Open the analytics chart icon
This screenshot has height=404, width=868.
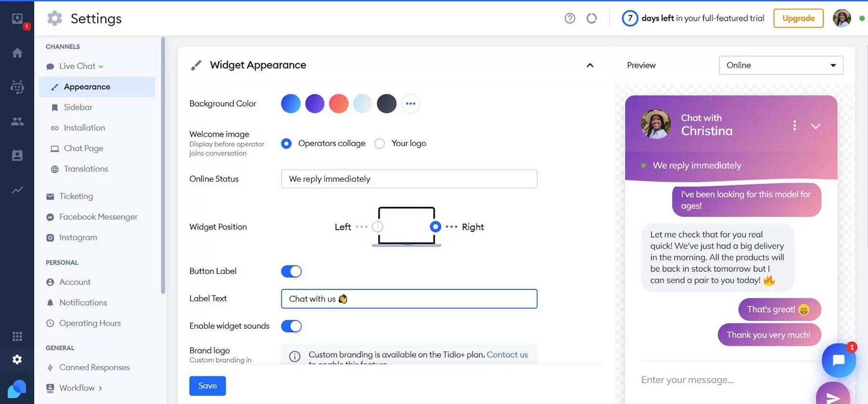(x=17, y=190)
